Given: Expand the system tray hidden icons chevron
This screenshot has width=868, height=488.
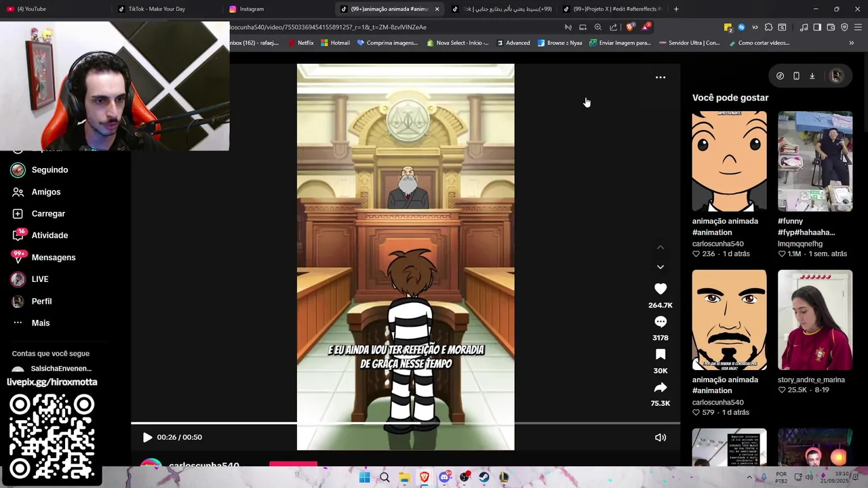Looking at the screenshot, I should pyautogui.click(x=749, y=477).
